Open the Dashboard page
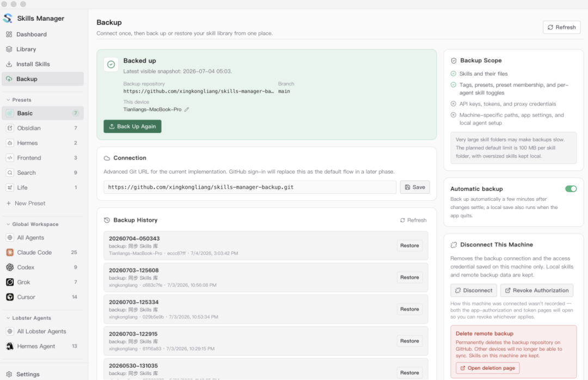The image size is (588, 380). (x=43, y=34)
